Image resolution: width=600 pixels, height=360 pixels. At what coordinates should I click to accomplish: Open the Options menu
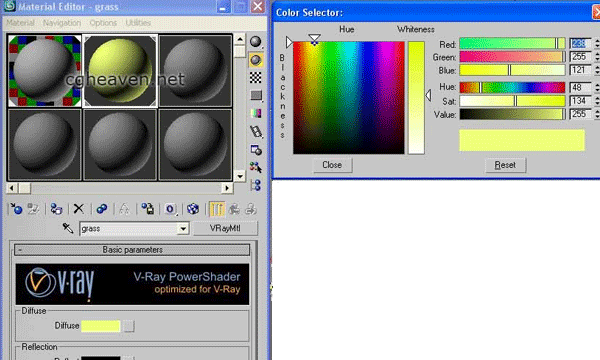click(x=103, y=23)
